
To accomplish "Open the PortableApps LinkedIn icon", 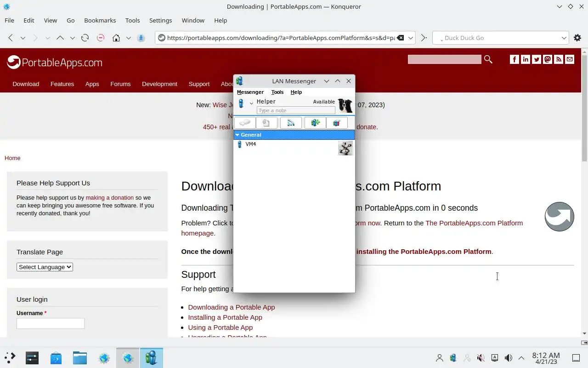I will tap(526, 59).
